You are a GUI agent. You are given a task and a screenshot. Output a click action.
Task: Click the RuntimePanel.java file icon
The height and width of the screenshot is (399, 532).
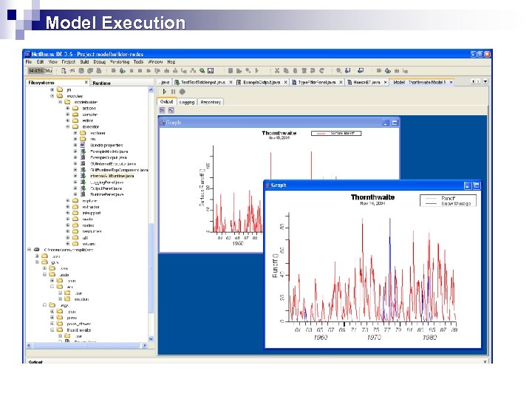pyautogui.click(x=83, y=194)
